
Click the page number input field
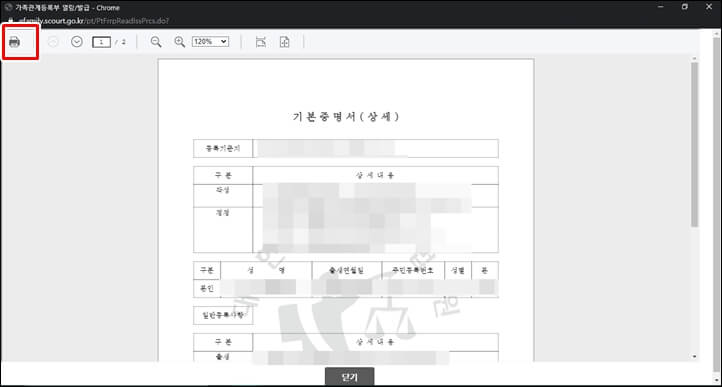click(101, 42)
